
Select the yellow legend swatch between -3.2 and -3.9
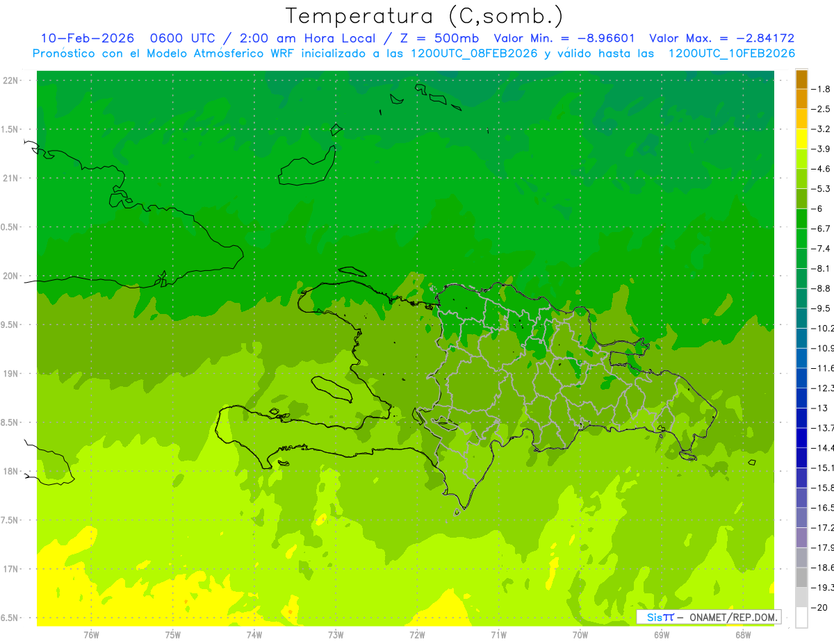801,139
